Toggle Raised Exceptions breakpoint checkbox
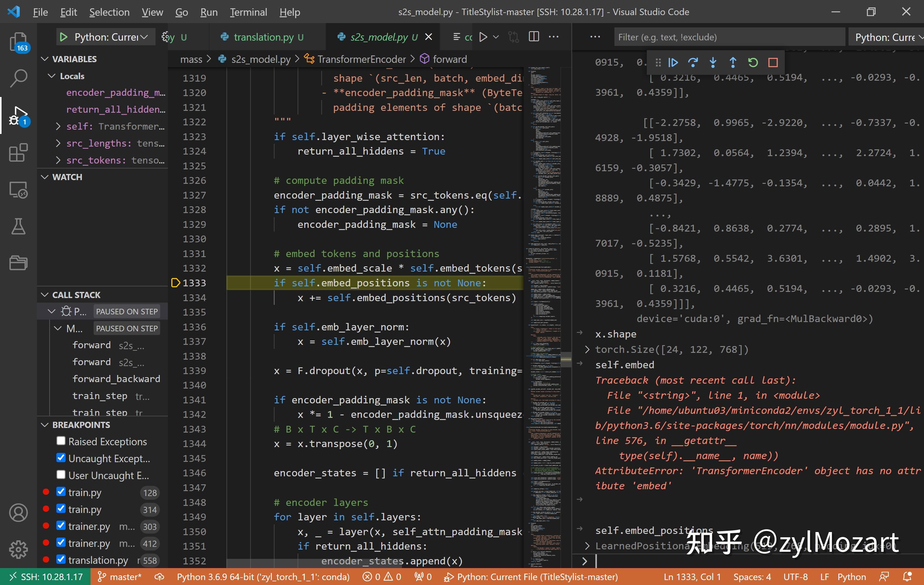 tap(61, 441)
